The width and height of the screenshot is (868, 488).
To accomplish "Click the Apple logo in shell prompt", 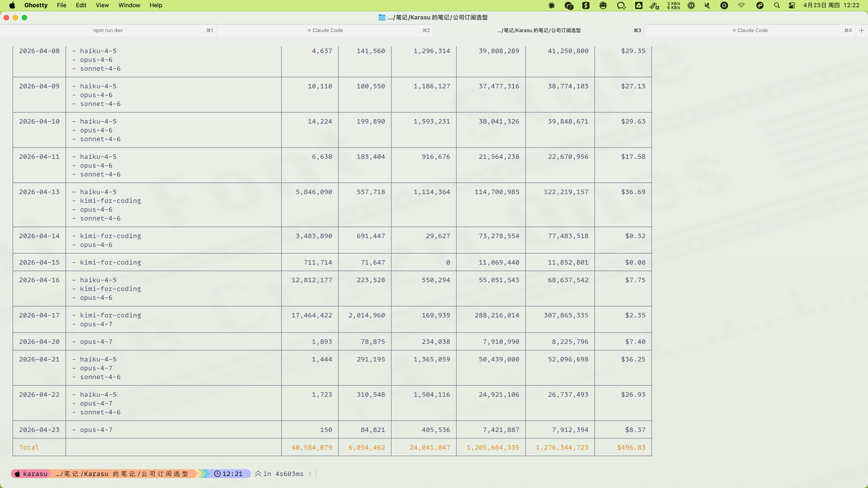I will [x=18, y=474].
